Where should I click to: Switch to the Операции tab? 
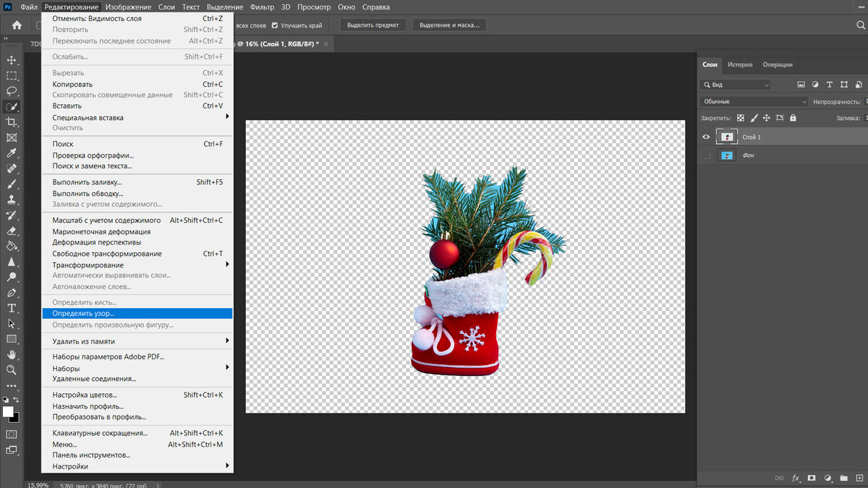click(778, 64)
